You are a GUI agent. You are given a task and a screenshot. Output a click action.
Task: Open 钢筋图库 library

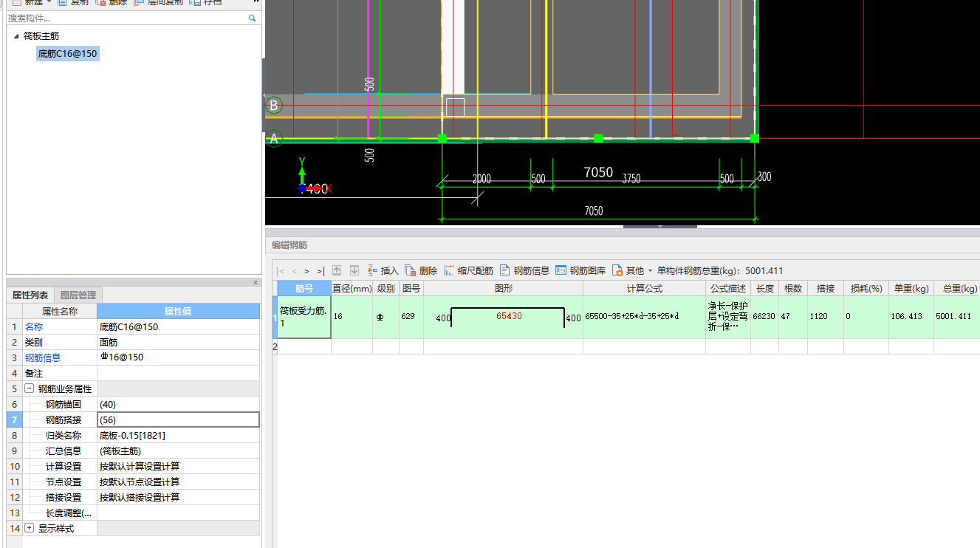[x=580, y=270]
